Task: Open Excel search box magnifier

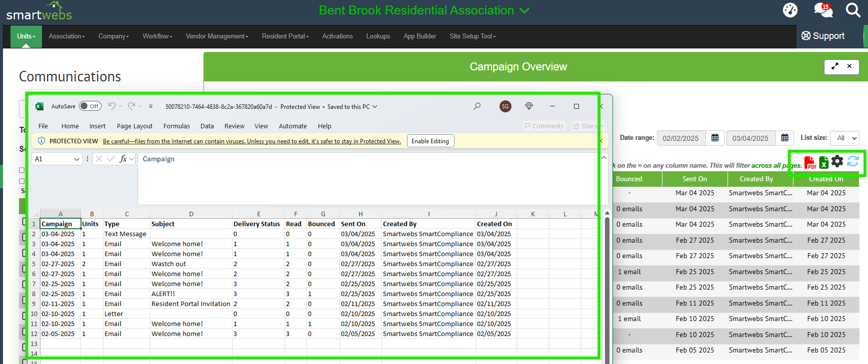Action: (x=477, y=106)
